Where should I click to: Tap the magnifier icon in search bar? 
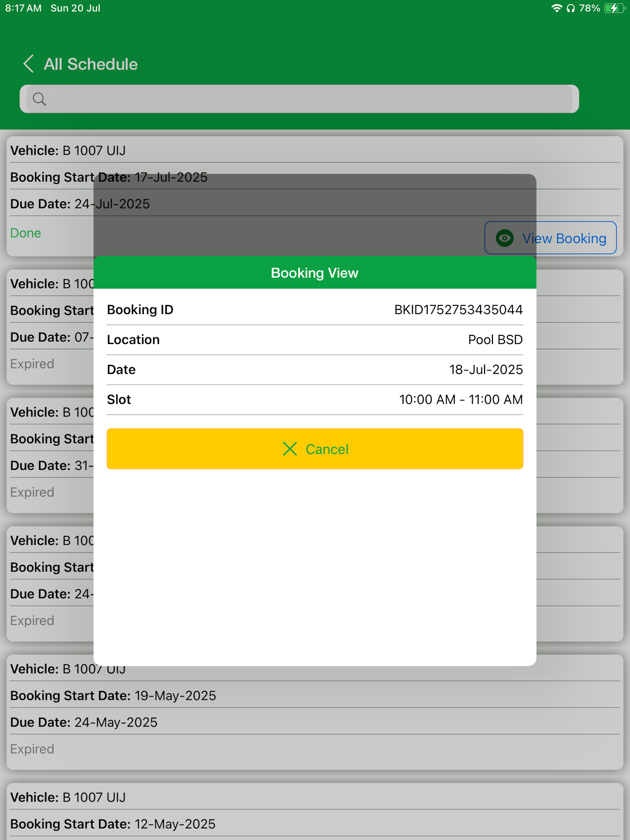[39, 99]
